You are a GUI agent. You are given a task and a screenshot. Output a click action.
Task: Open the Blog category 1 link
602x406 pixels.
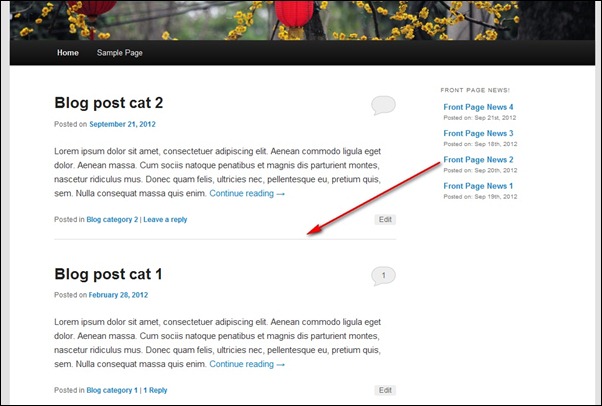pos(112,390)
